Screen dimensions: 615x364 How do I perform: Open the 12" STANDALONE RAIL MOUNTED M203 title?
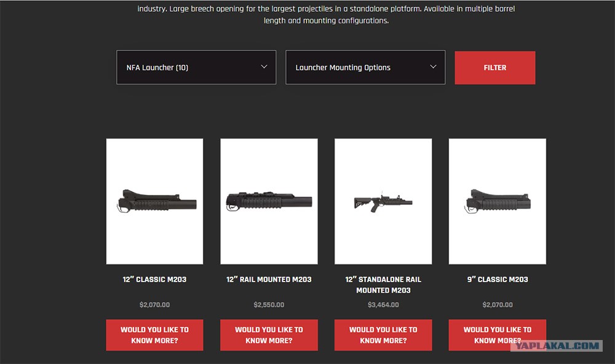click(383, 285)
